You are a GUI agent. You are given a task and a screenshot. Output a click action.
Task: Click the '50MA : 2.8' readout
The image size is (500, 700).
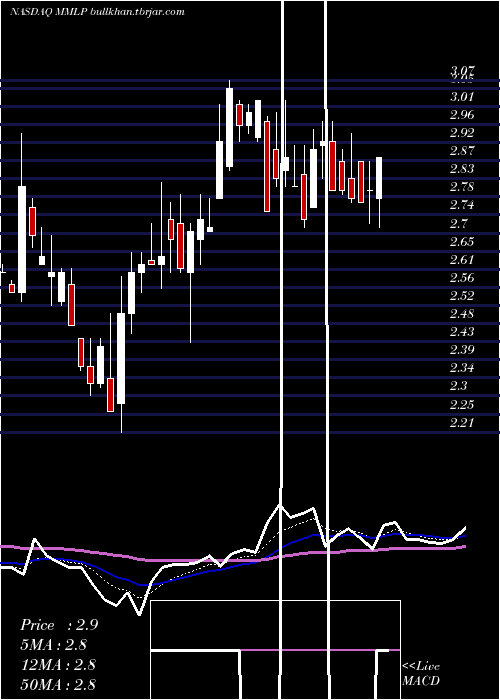[x=58, y=684]
